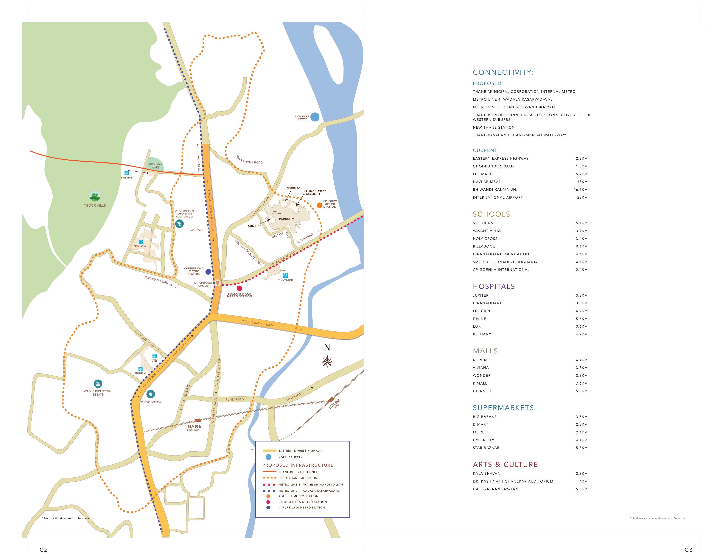
Task: Click the Wagle Industrial Estate factory icon
Action: point(98,384)
